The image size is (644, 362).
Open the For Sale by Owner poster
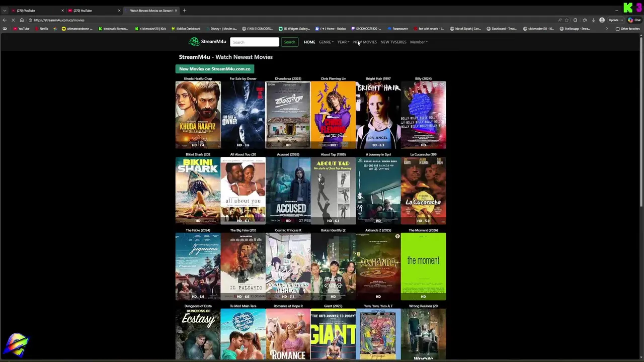pyautogui.click(x=243, y=115)
